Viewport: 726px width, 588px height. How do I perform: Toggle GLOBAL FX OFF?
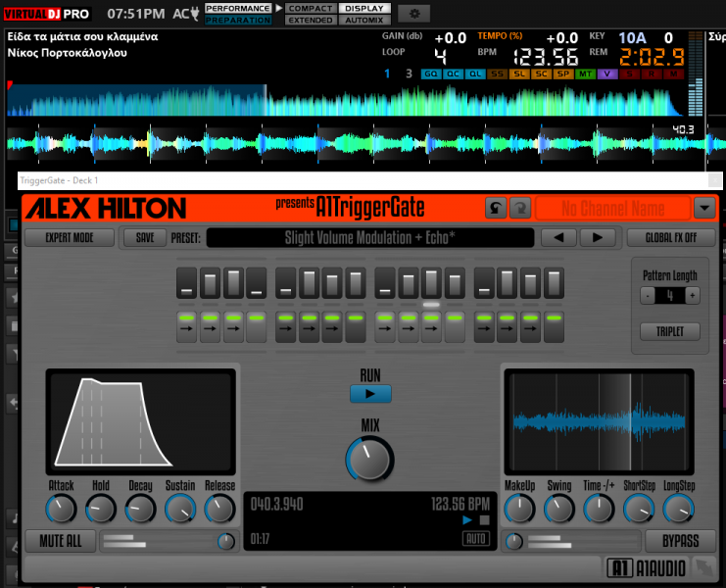coord(671,237)
